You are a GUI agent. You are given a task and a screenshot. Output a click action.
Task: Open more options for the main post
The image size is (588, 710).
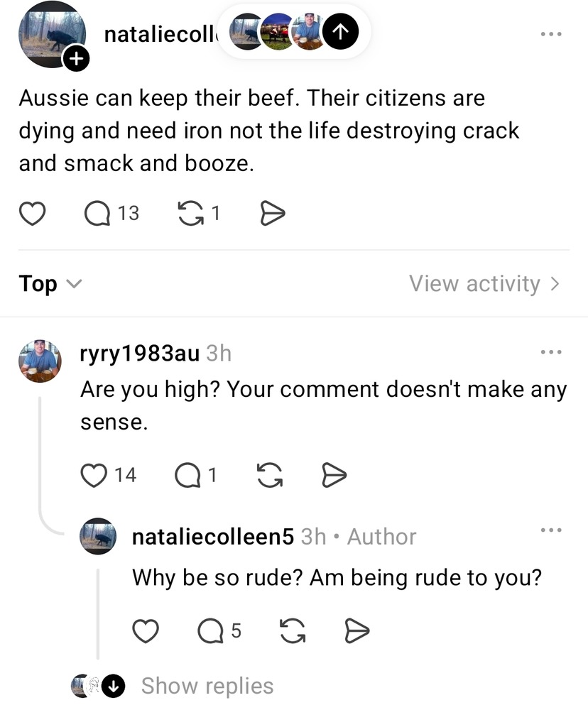(551, 34)
